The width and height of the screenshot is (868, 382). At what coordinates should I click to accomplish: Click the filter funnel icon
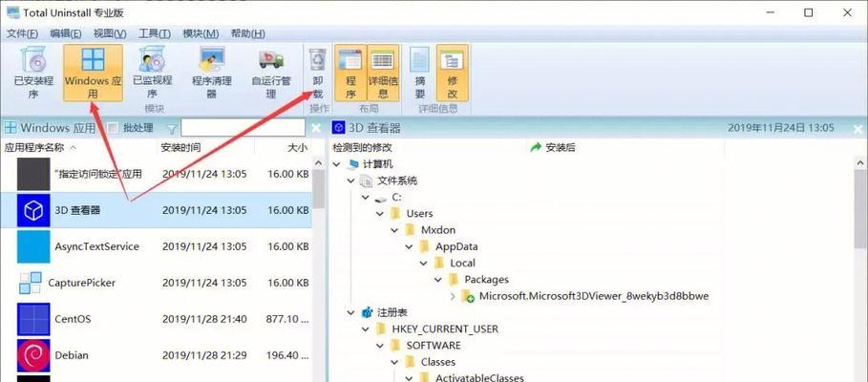172,129
